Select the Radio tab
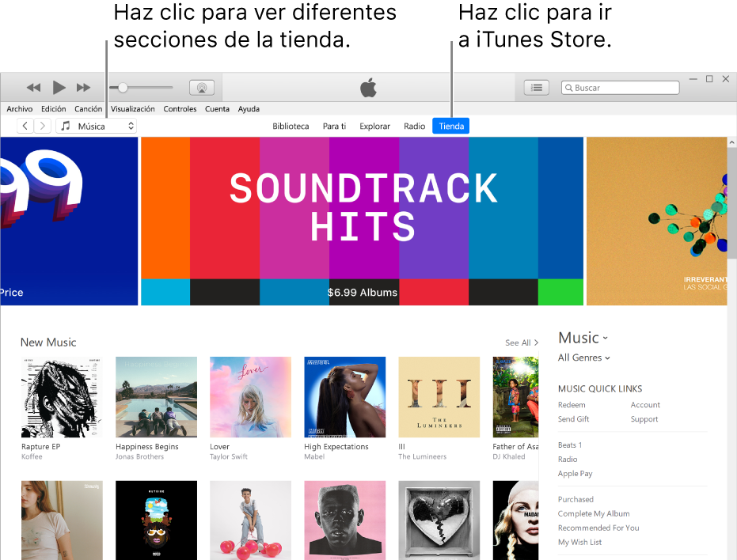The width and height of the screenshot is (737, 560). (x=414, y=125)
